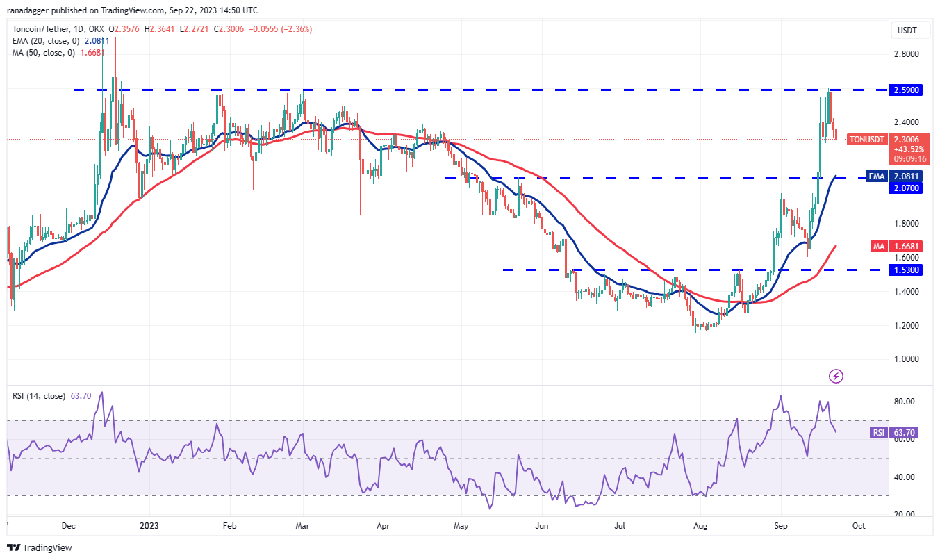Click the purple lightning bolt flash icon
The width and height of the screenshot is (940, 560).
[x=836, y=376]
